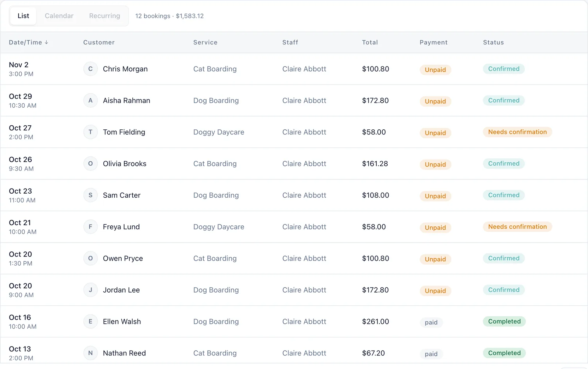The image size is (588, 369).
Task: Open Chris Morgan's customer name
Action: point(125,69)
